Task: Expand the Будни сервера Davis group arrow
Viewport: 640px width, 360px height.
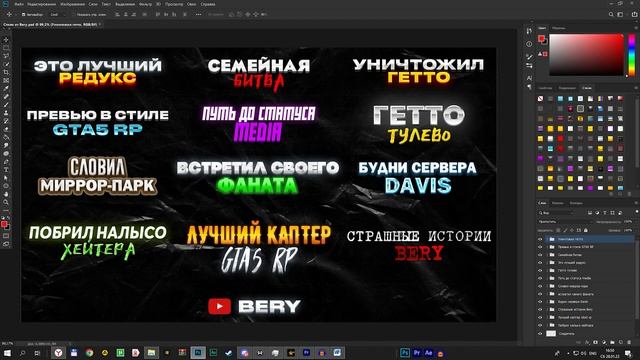Action: pos(547,302)
